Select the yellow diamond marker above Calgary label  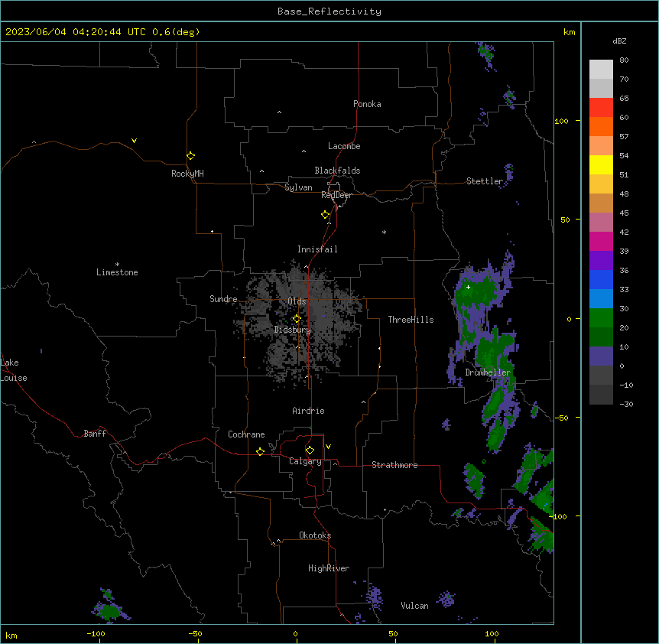pos(310,450)
